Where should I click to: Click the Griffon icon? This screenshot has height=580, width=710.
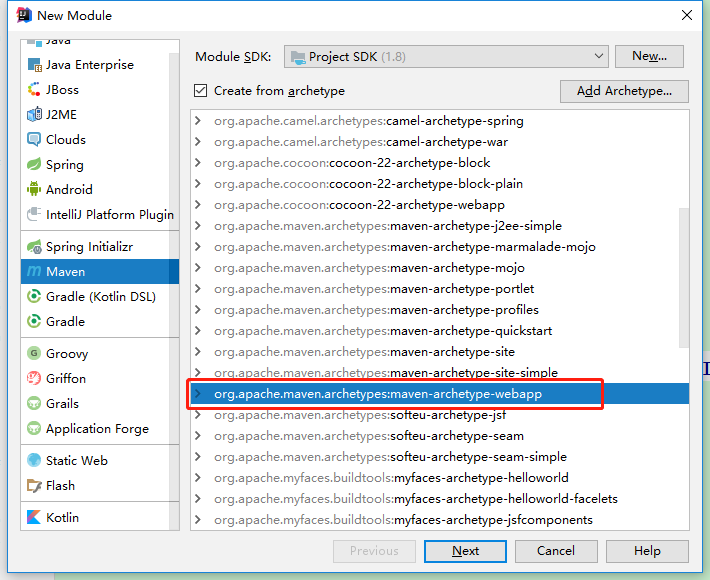[34, 378]
